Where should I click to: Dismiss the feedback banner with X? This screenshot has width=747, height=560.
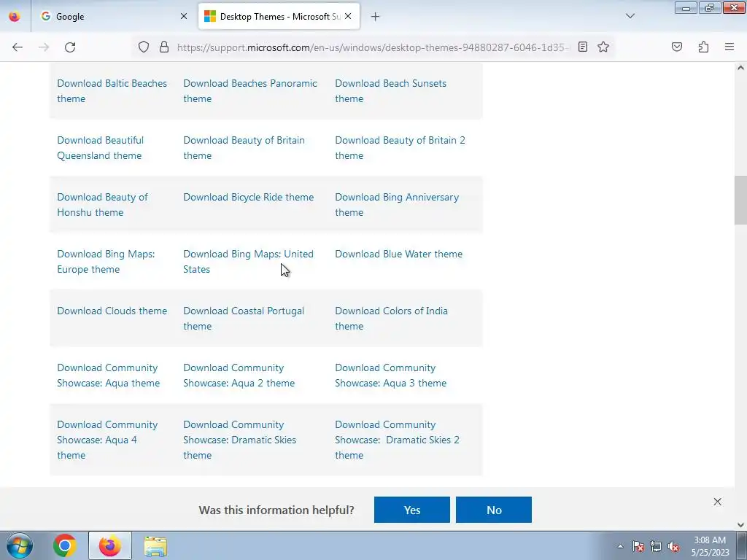(x=718, y=502)
